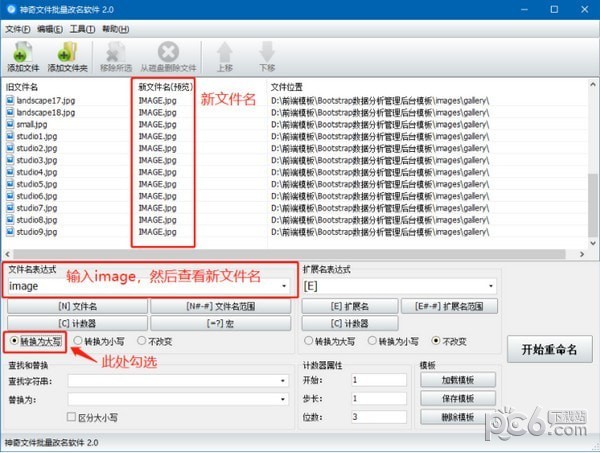Click the list scroll-right arrow

tap(582, 254)
